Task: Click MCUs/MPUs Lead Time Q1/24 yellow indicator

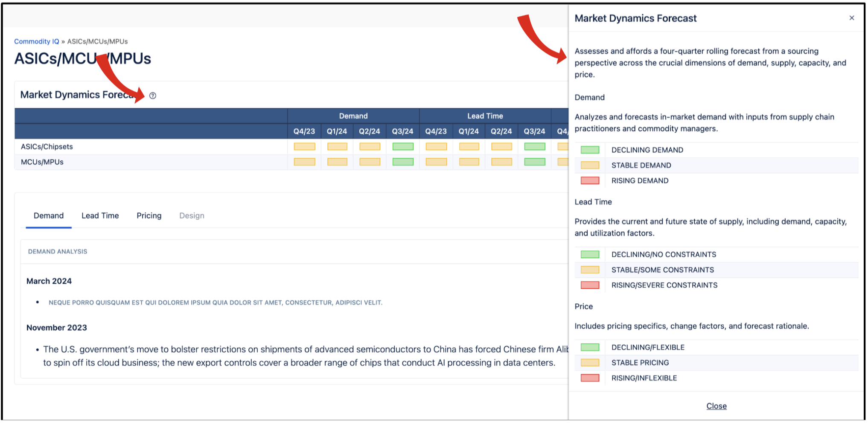Action: pos(469,162)
